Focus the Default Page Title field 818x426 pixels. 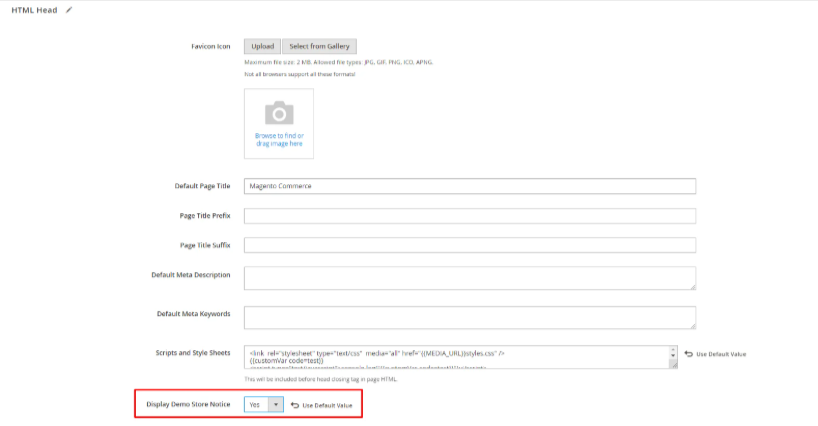coord(469,186)
